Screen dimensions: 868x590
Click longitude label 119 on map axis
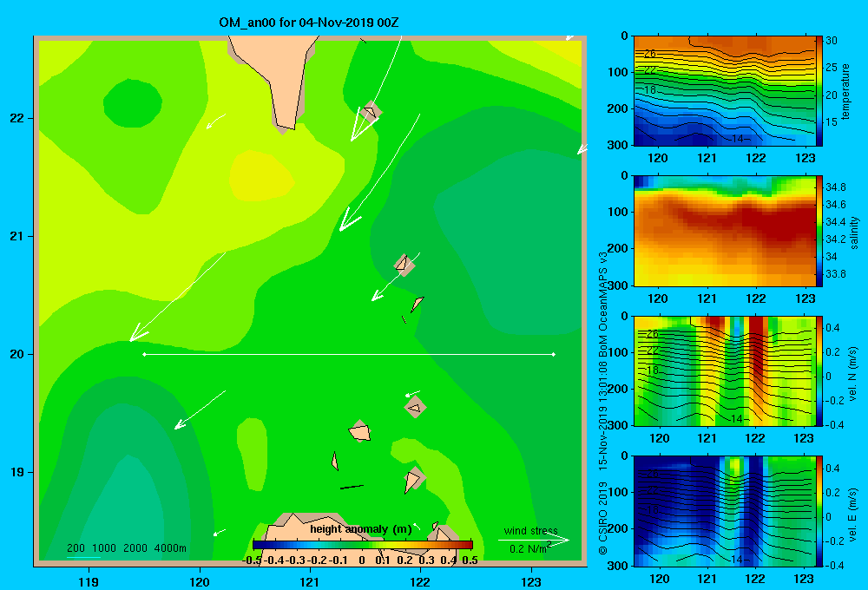click(89, 581)
